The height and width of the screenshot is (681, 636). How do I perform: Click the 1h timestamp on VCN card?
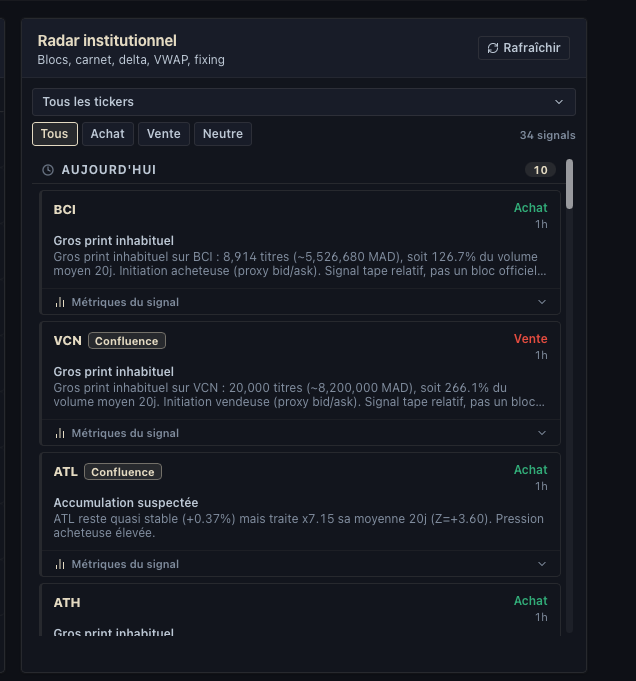point(541,355)
